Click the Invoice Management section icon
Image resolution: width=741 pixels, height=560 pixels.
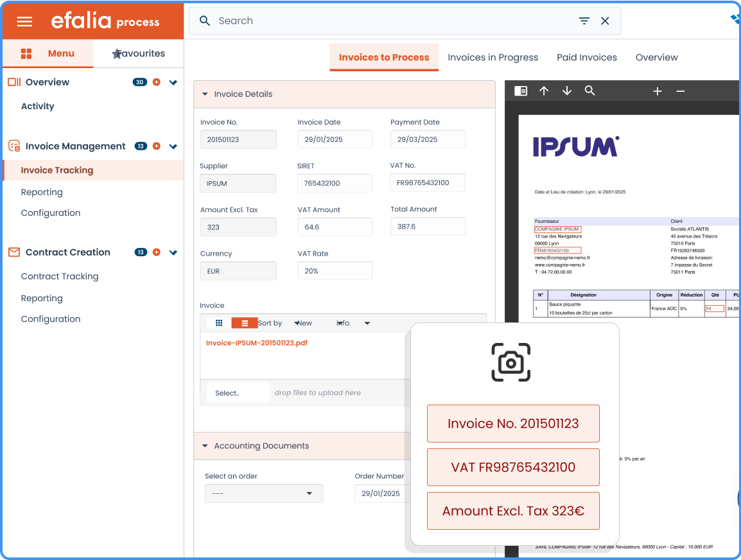click(x=14, y=146)
